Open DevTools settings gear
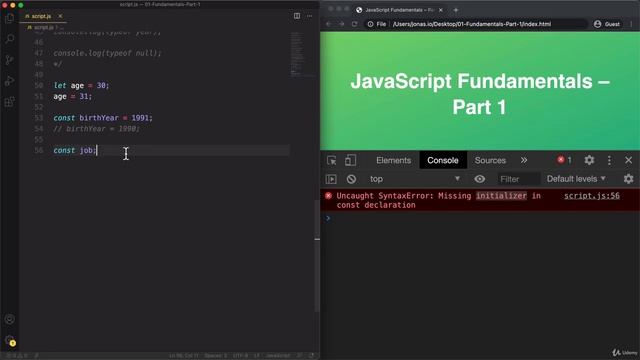The image size is (640, 360). point(589,160)
